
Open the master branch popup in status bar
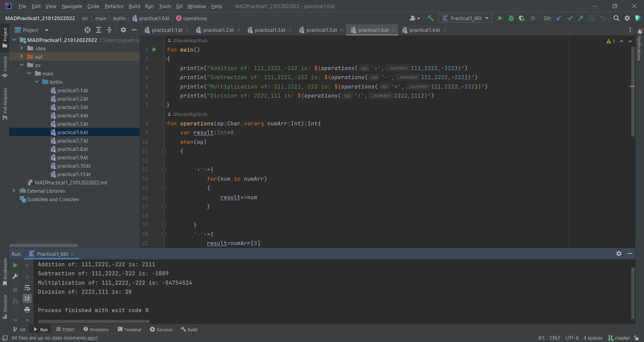[622, 338]
